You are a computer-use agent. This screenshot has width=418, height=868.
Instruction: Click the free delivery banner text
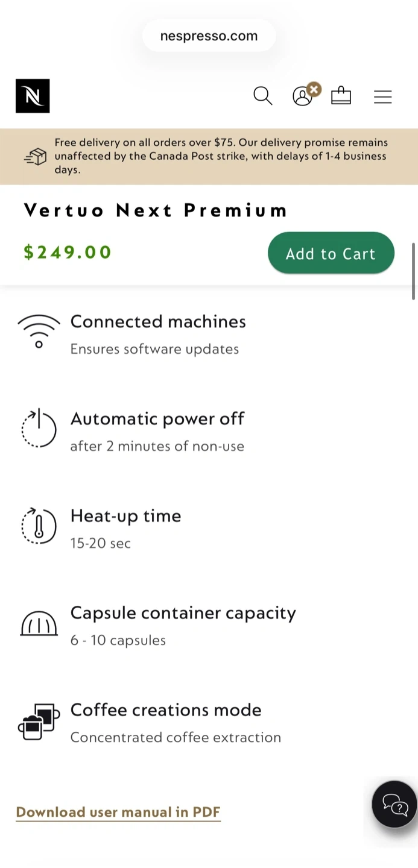click(221, 156)
